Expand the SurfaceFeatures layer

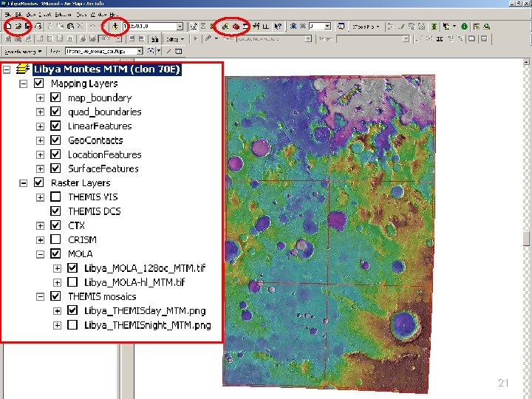[40, 168]
